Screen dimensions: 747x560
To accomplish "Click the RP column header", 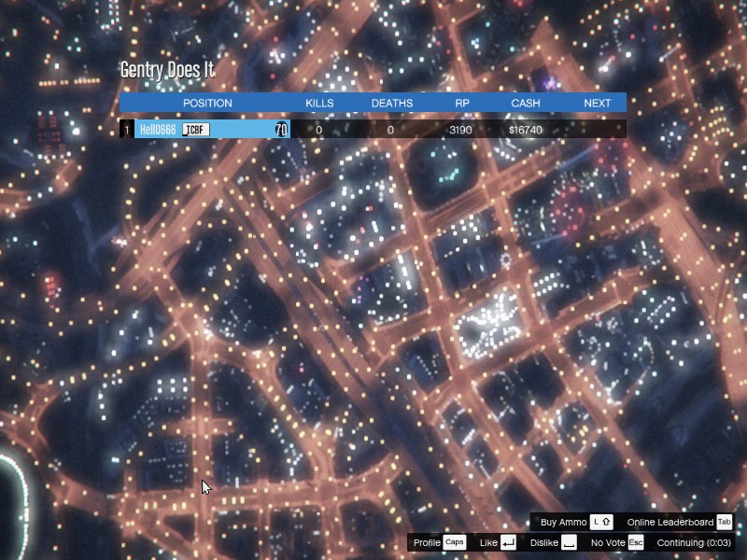I will click(x=462, y=103).
